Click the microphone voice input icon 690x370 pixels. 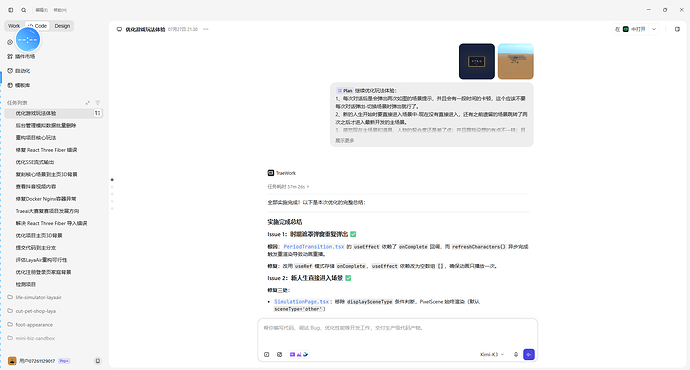[516, 355]
